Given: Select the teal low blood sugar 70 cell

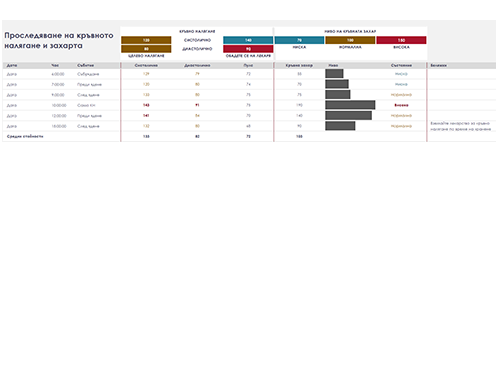Looking at the screenshot, I should pyautogui.click(x=299, y=40).
